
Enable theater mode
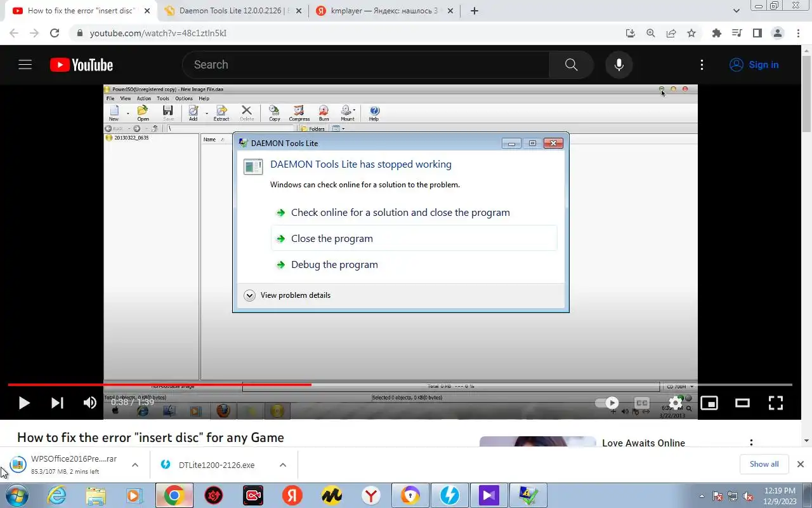point(742,403)
